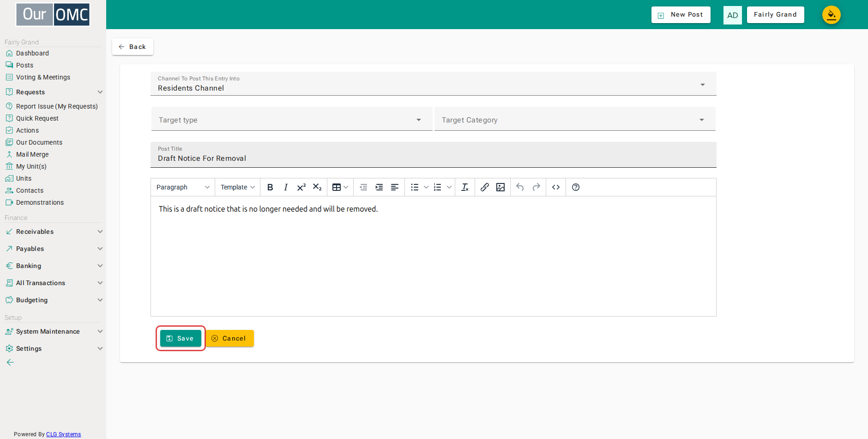Insert a link using the chain icon
The width and height of the screenshot is (868, 439).
[x=484, y=187]
